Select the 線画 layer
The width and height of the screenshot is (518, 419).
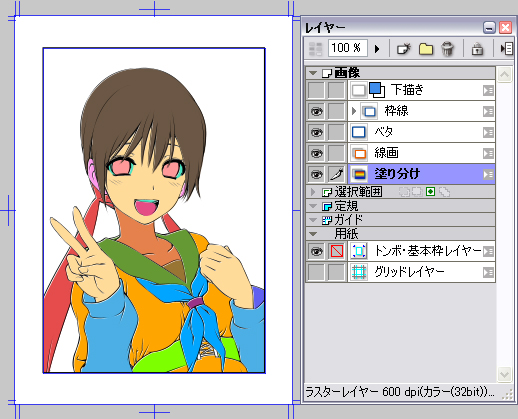tap(421, 153)
